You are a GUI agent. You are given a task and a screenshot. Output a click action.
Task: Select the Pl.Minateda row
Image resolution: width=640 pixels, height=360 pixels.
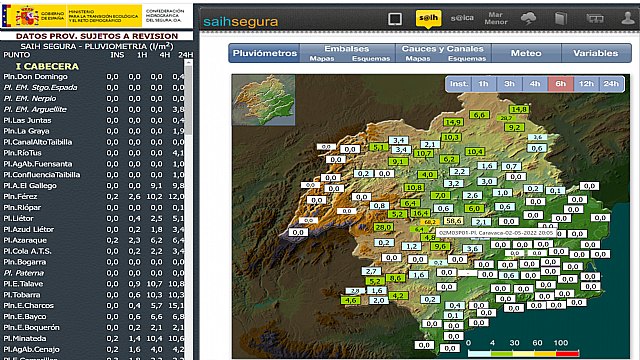(x=93, y=338)
